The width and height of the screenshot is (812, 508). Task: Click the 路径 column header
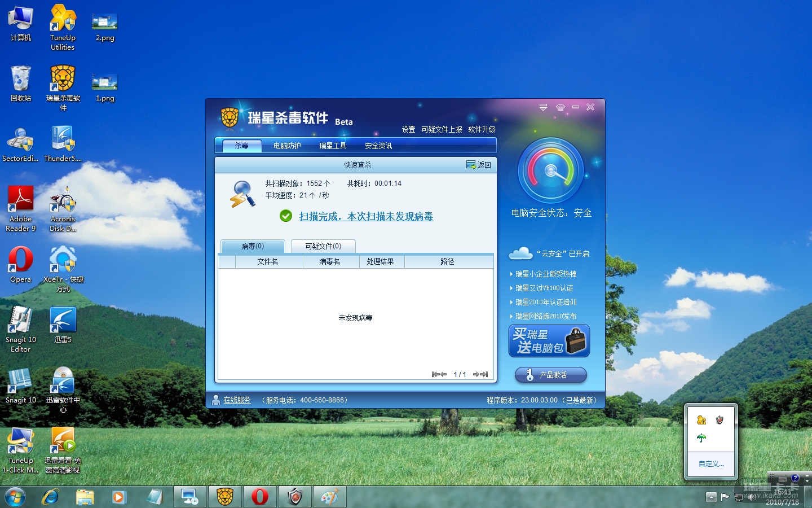(448, 262)
